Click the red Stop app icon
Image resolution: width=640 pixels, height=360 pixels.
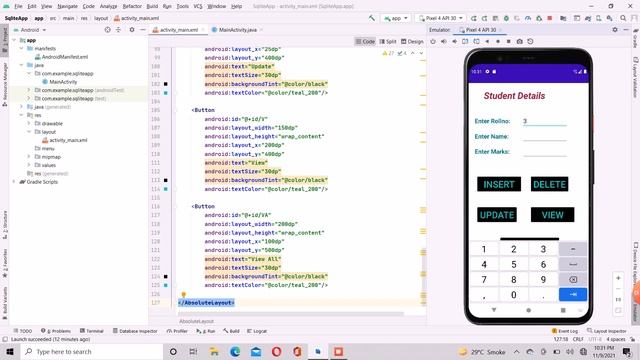coord(550,18)
